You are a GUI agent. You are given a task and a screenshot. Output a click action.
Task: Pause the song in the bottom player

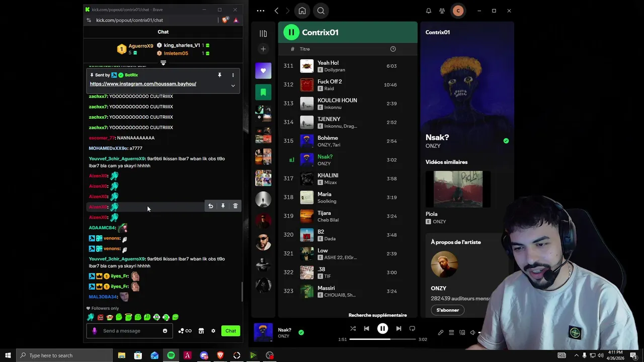382,329
